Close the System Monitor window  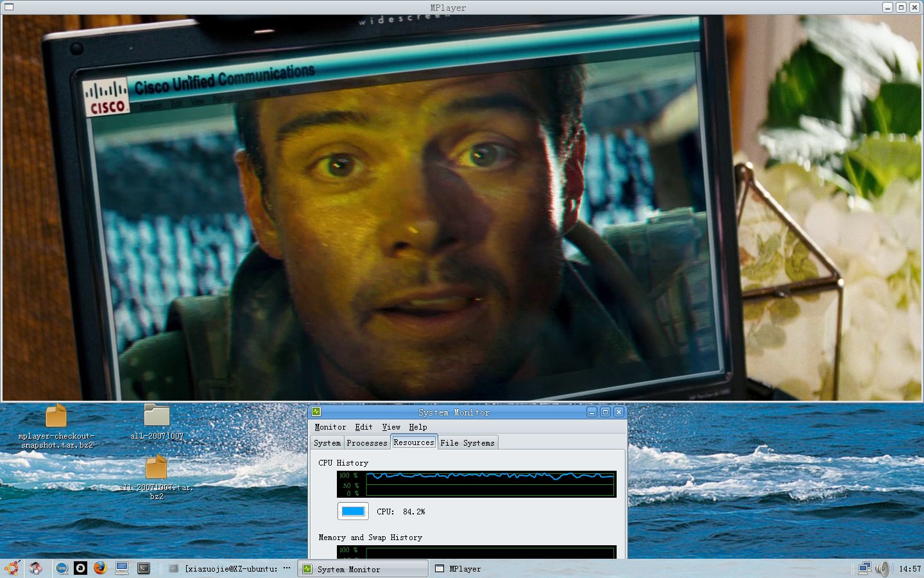tap(619, 412)
